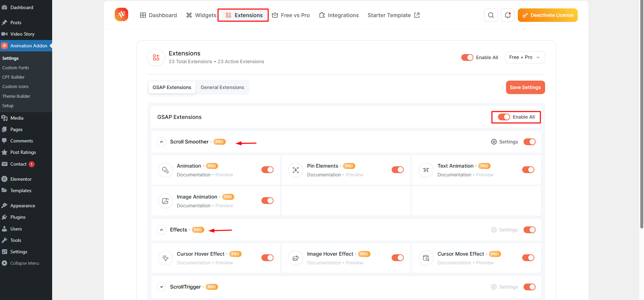Open the Dashboard top navigation tab
Screen dimensions: 644x300
pyautogui.click(x=158, y=15)
